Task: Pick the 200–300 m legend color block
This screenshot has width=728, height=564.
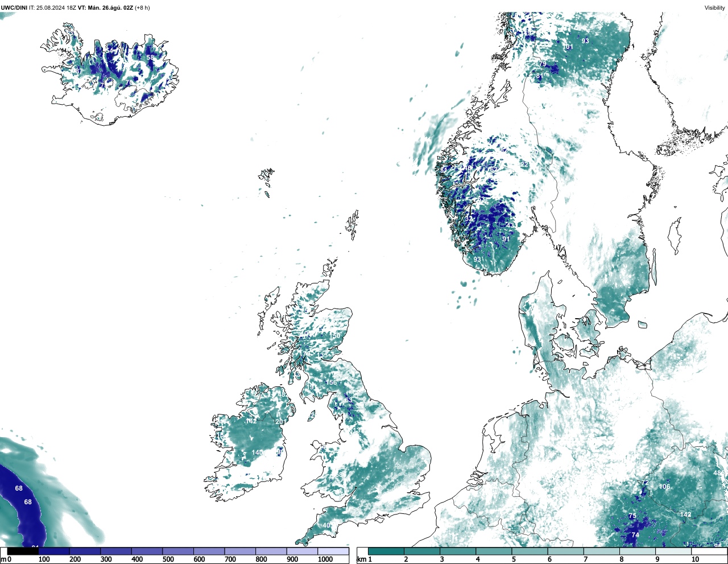Action: (85, 551)
